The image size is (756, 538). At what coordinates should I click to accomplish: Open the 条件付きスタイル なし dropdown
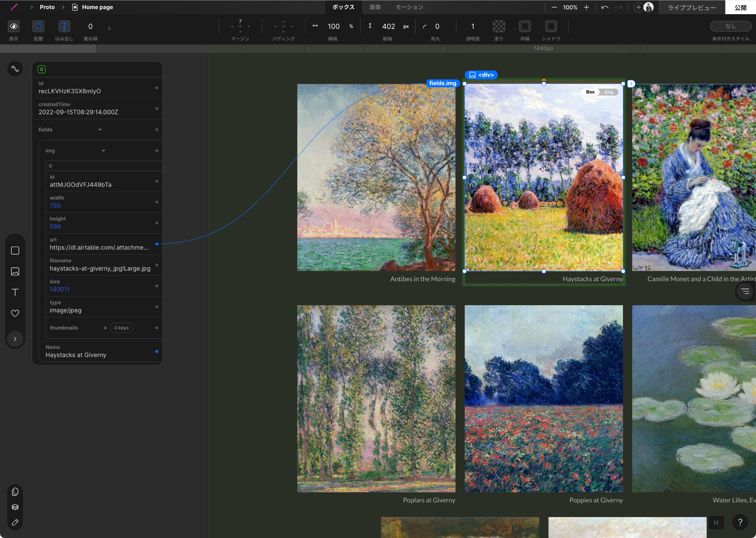(x=730, y=26)
